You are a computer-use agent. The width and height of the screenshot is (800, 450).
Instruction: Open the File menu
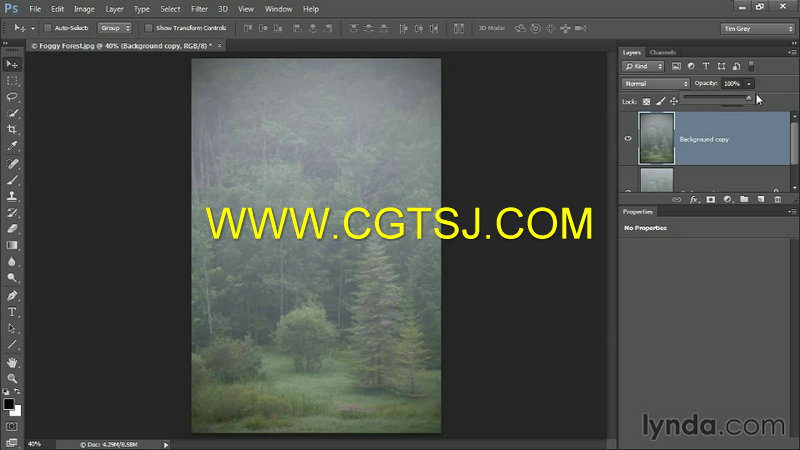(x=35, y=9)
